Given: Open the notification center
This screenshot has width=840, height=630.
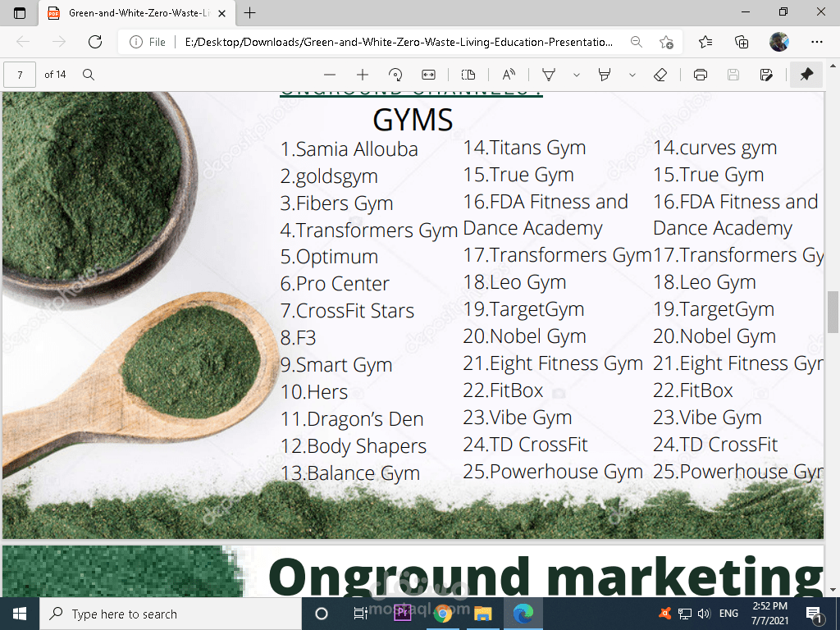Looking at the screenshot, I should click(815, 614).
